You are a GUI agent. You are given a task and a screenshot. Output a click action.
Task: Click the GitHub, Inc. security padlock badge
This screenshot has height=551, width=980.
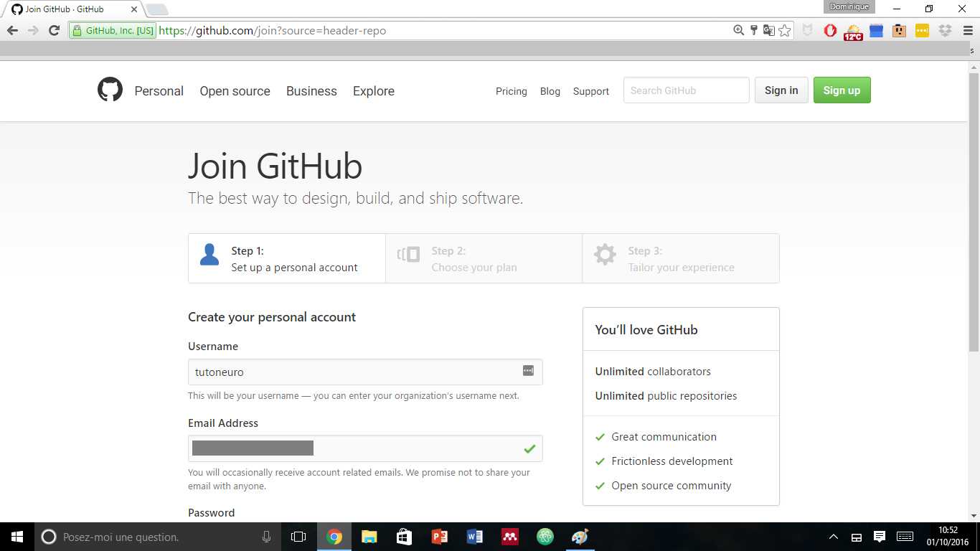pyautogui.click(x=113, y=31)
